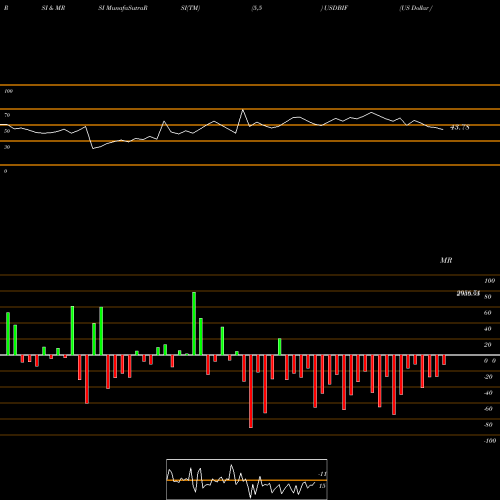Click the 'SI(TM)' header label
This screenshot has width=500, height=500.
click(190, 8)
